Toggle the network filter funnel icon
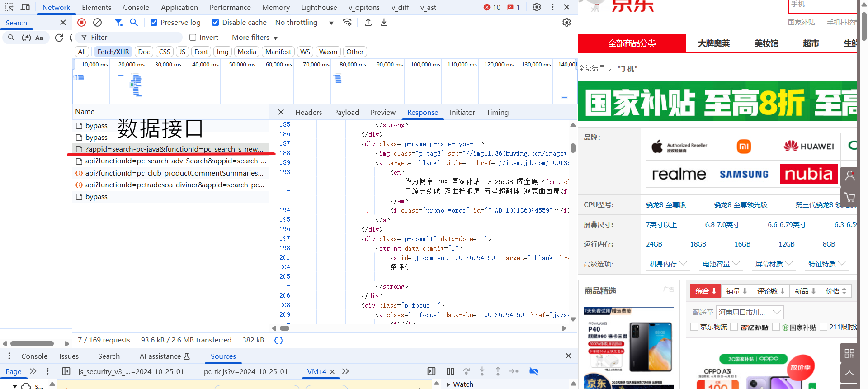Screen dimensions: 868x389 [x=118, y=22]
